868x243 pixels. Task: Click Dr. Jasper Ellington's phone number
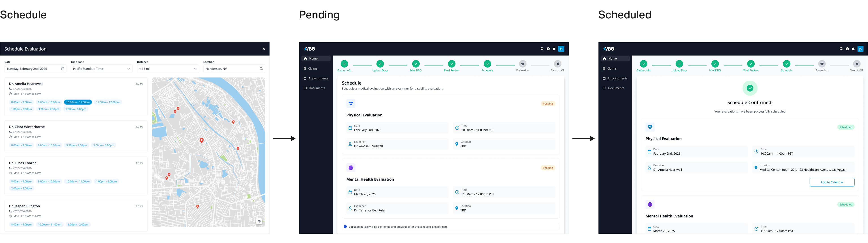tap(22, 211)
